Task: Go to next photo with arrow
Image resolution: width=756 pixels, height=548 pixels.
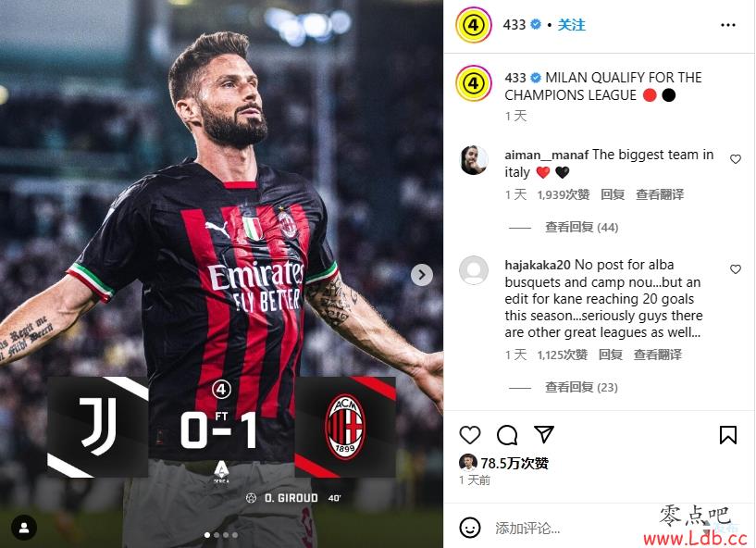Action: pyautogui.click(x=421, y=275)
